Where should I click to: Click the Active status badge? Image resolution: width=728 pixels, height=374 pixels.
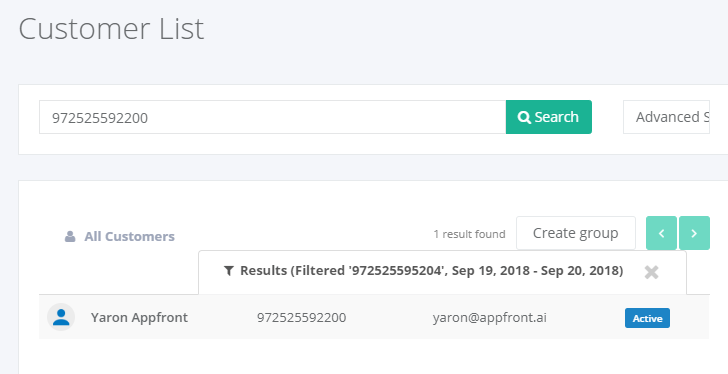coord(647,318)
